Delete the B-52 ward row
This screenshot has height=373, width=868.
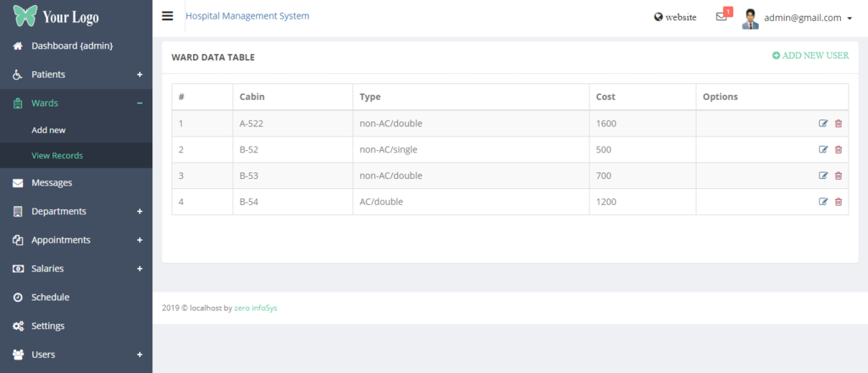(838, 150)
